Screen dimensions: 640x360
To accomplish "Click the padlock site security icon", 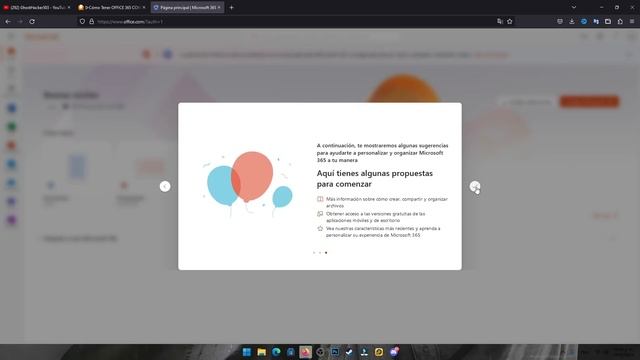I will tap(91, 21).
